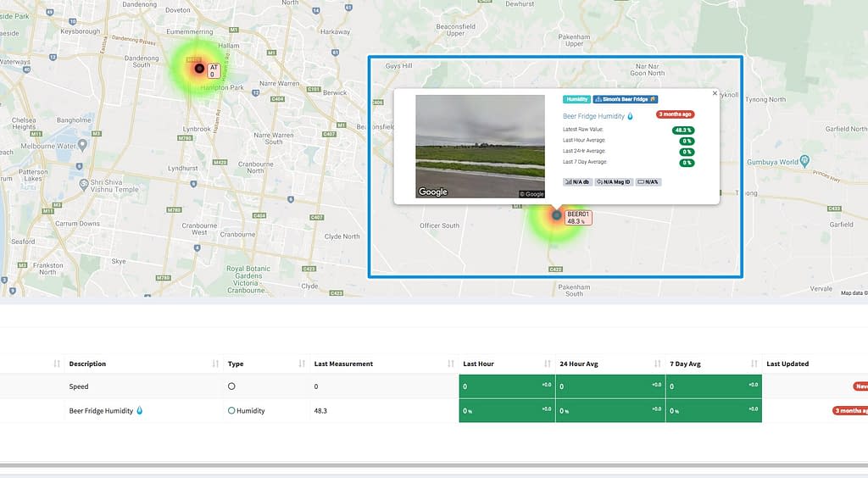
Task: Click the 48.3 last measurement value
Action: click(320, 411)
